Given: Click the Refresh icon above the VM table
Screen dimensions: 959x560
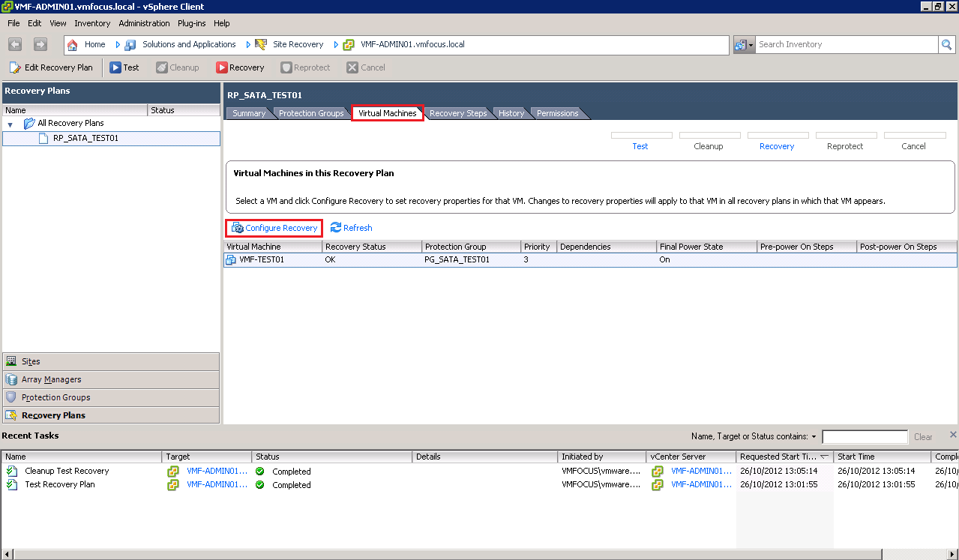Looking at the screenshot, I should [x=336, y=228].
